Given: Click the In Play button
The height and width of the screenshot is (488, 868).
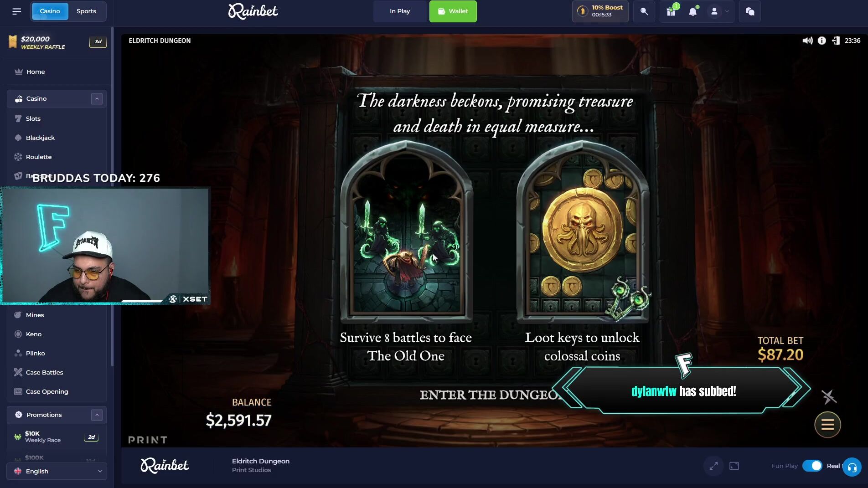Looking at the screenshot, I should tap(400, 11).
